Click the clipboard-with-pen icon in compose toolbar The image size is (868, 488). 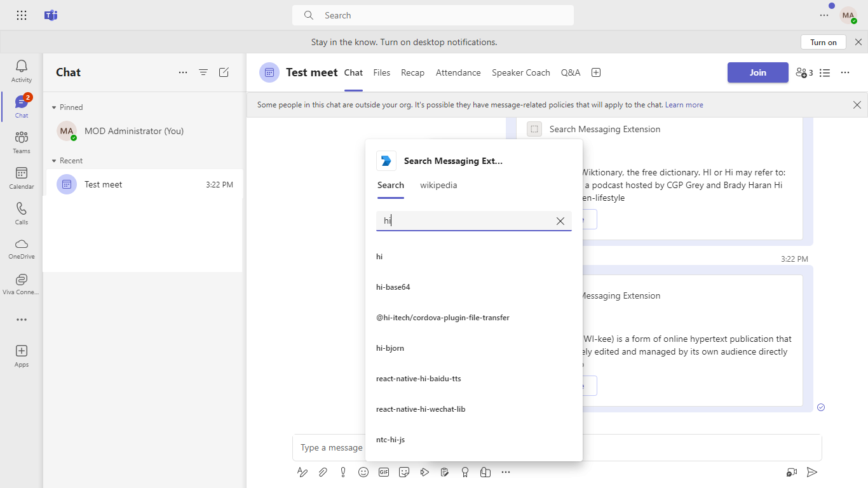point(445,472)
